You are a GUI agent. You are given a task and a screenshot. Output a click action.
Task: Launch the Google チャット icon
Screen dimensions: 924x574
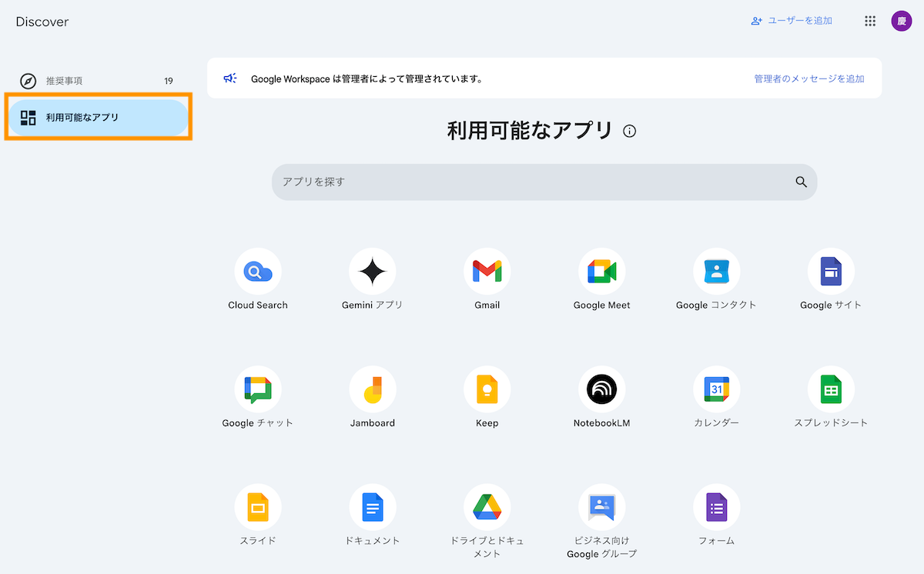click(258, 389)
